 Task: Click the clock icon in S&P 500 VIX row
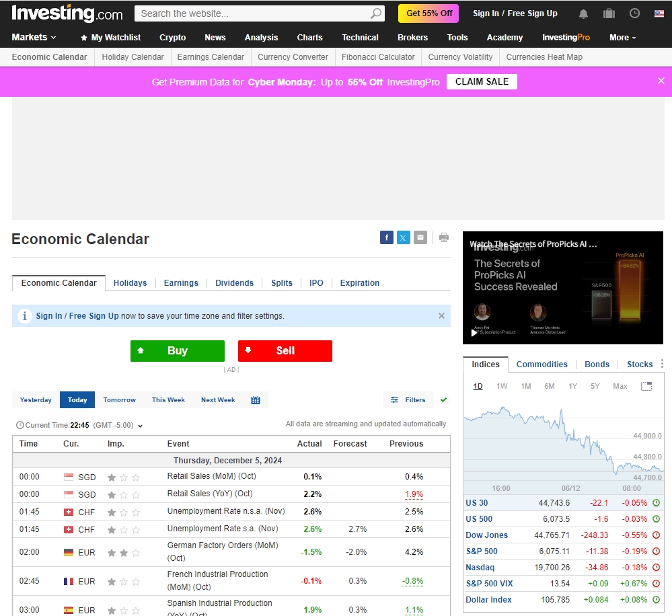(656, 584)
